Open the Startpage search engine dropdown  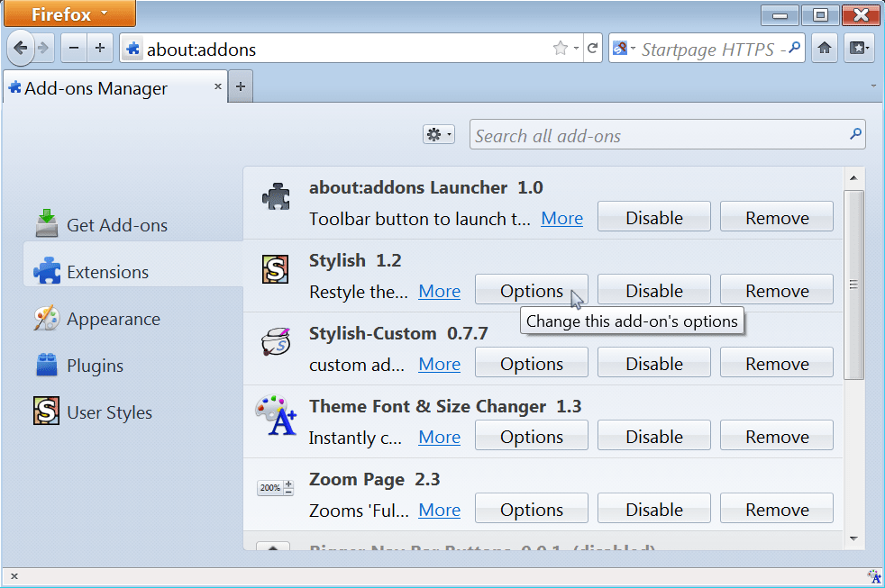point(624,47)
